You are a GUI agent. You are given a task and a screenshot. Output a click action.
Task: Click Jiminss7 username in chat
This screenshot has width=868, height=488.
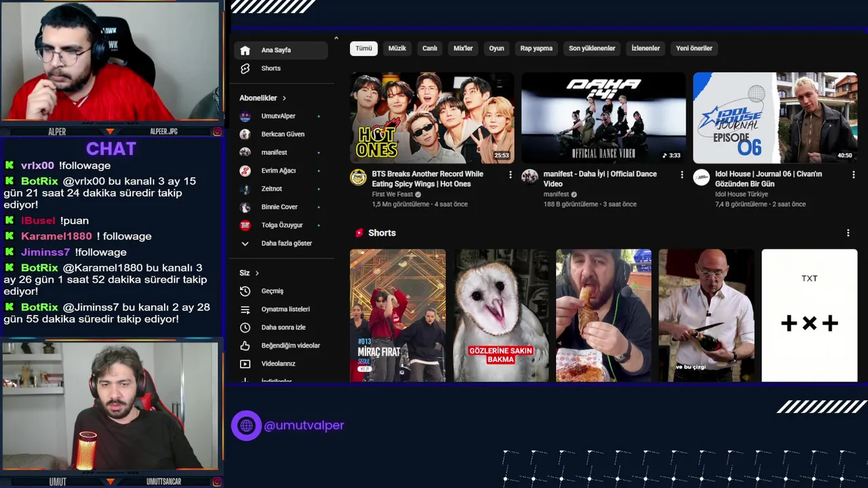[45, 252]
